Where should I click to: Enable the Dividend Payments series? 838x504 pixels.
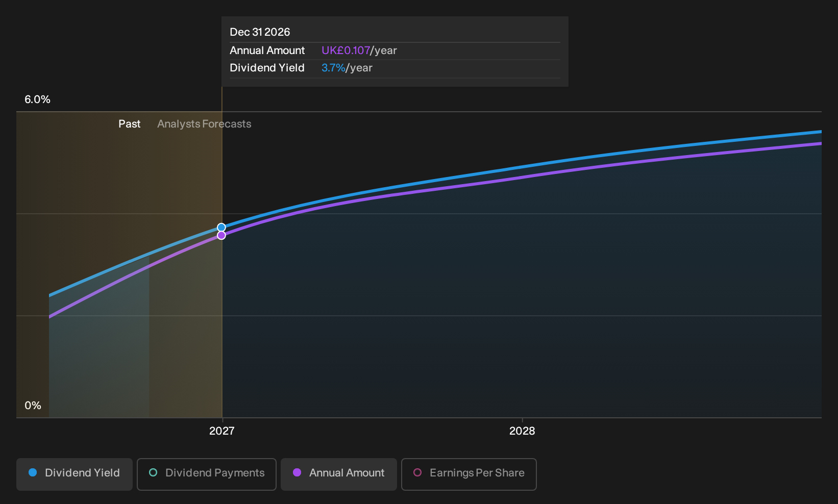pyautogui.click(x=207, y=474)
